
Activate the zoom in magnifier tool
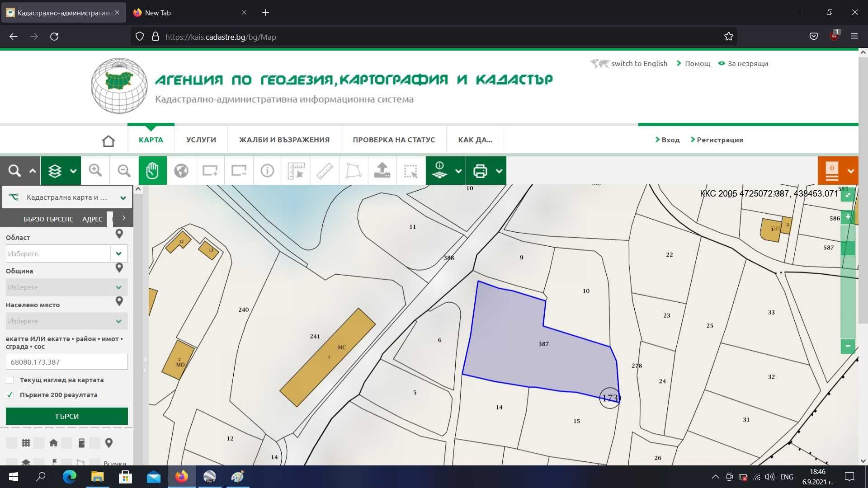pos(95,171)
